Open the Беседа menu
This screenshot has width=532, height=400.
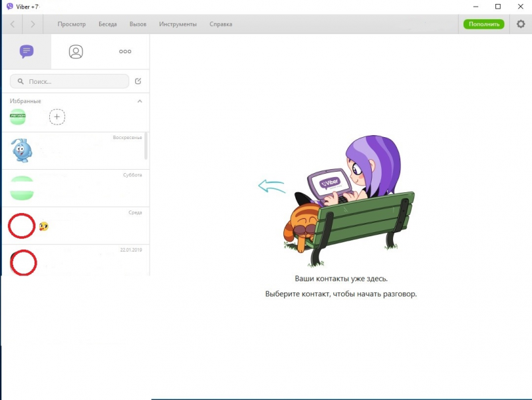108,24
